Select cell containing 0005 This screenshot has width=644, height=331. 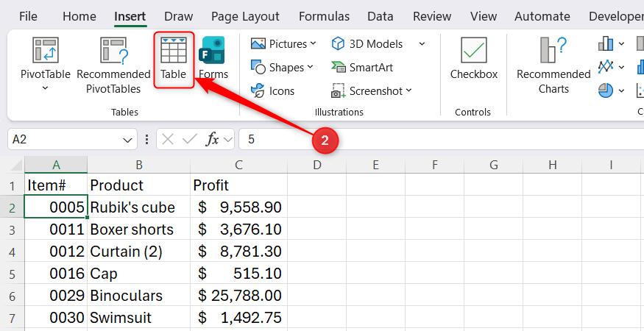point(56,207)
